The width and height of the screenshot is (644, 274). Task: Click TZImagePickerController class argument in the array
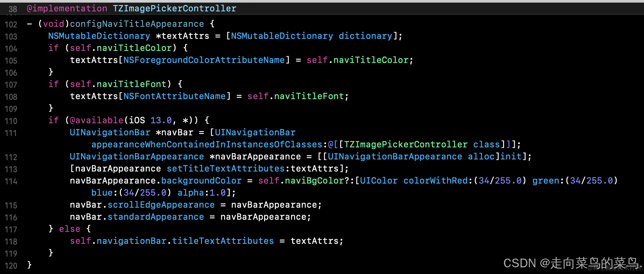pos(422,144)
